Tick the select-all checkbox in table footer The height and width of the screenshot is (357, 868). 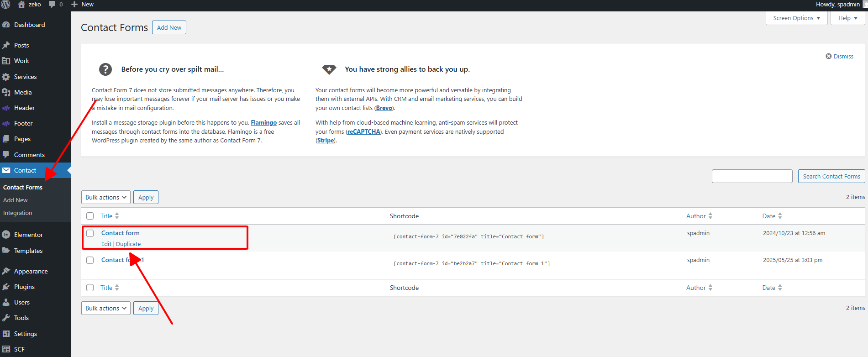[90, 288]
